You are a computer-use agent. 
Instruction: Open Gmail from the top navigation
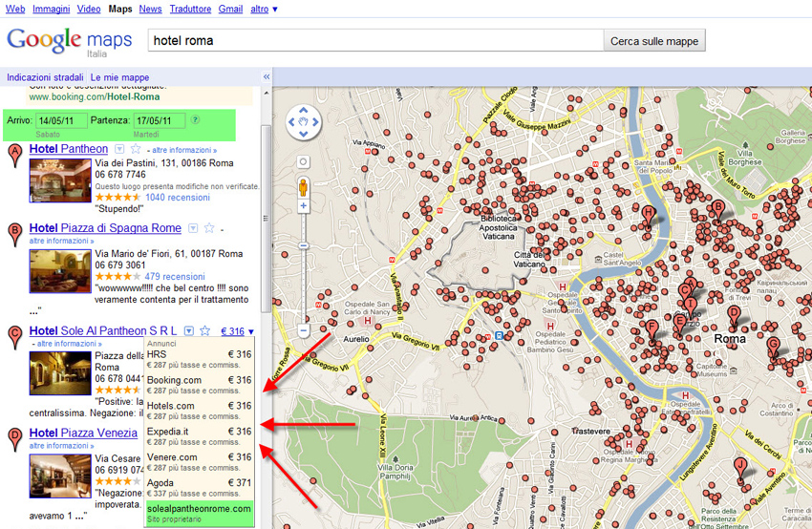pyautogui.click(x=229, y=9)
